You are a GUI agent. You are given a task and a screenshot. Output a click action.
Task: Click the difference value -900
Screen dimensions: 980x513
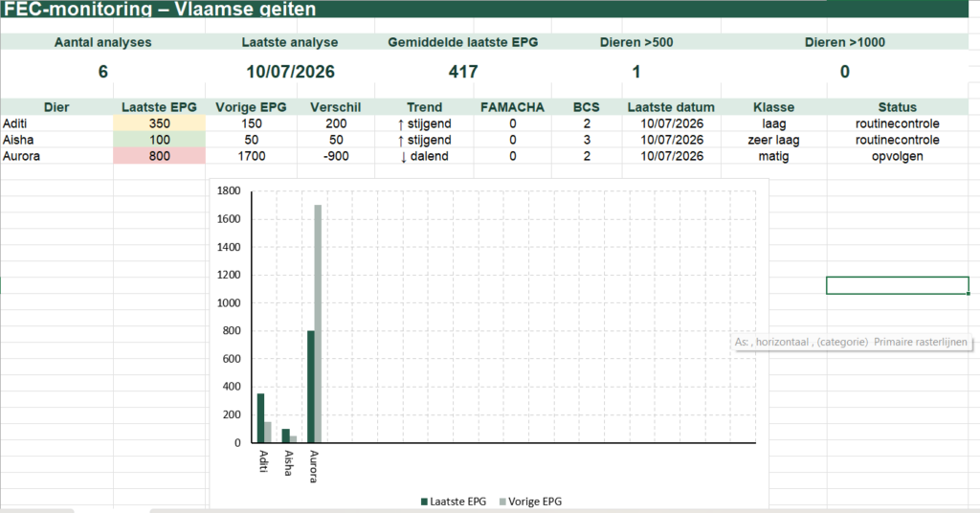[x=336, y=156]
